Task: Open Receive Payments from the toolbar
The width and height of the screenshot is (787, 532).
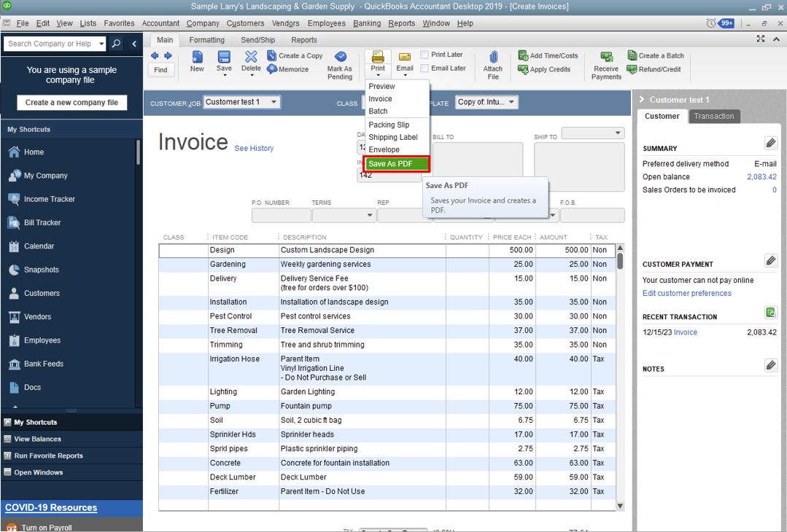Action: [606, 58]
